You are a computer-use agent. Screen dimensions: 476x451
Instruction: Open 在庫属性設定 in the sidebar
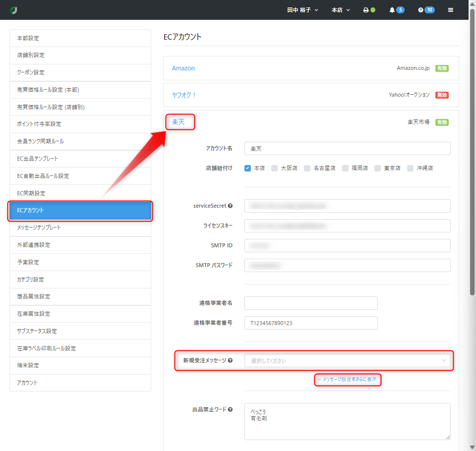click(80, 314)
